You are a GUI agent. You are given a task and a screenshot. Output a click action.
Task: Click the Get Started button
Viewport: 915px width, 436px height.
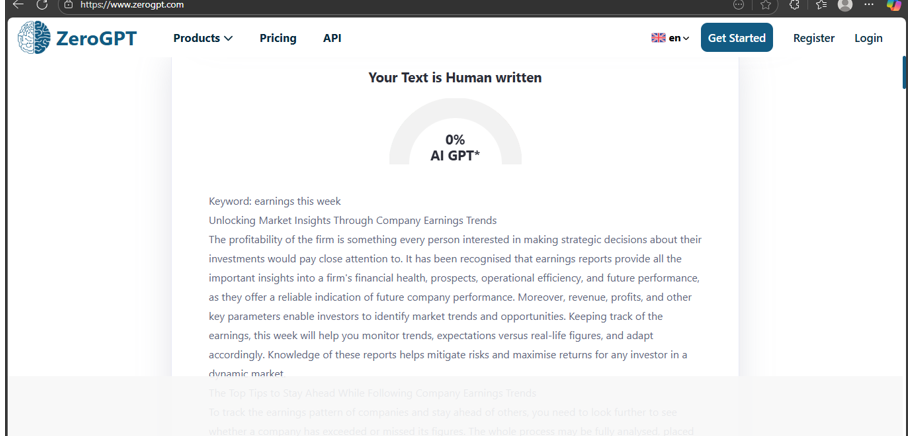click(736, 38)
